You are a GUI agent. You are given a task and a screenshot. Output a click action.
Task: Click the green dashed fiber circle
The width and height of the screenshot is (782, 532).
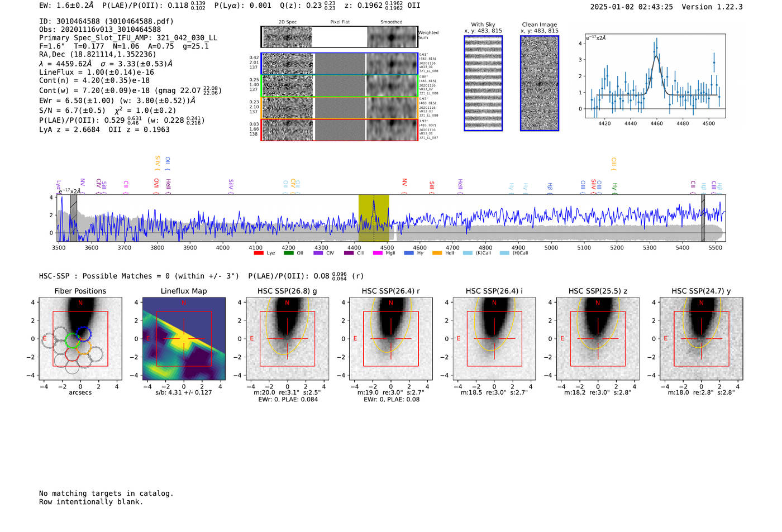[x=73, y=340]
